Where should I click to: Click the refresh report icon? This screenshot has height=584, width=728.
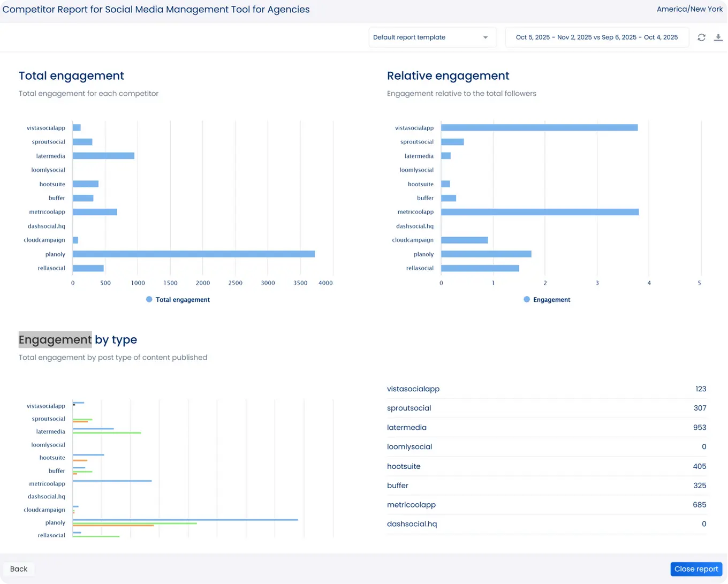coord(701,37)
